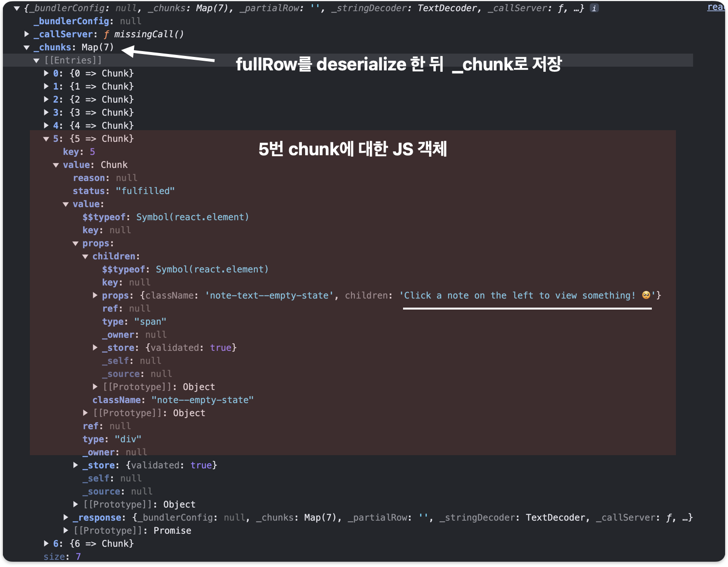728x567 pixels.
Task: Collapse the value: Chunk under entry 5
Action: pyautogui.click(x=56, y=164)
